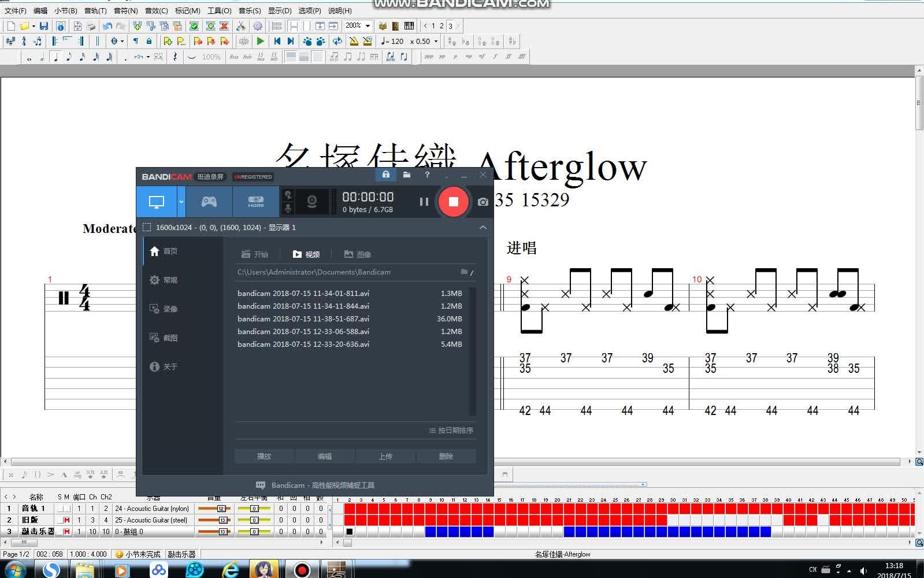Open the zoom 200% dropdown
This screenshot has height=578, width=924.
tap(368, 26)
